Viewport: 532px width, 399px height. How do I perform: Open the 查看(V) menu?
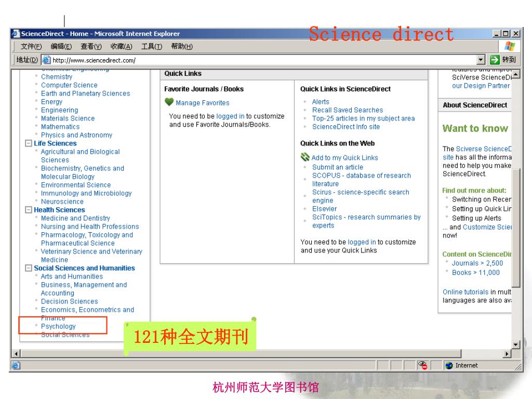tap(91, 46)
